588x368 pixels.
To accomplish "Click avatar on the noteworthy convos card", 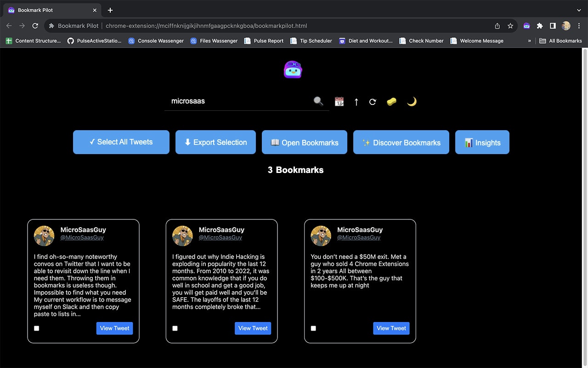I will click(x=44, y=236).
